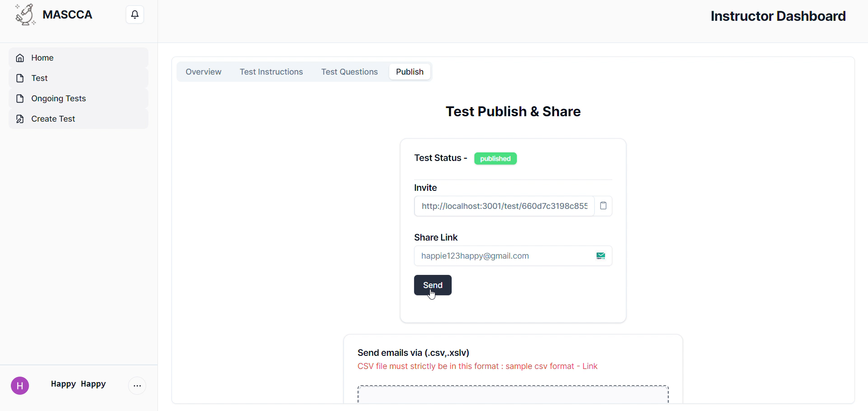868x411 pixels.
Task: Click the Ongoing Tests file icon
Action: point(20,99)
